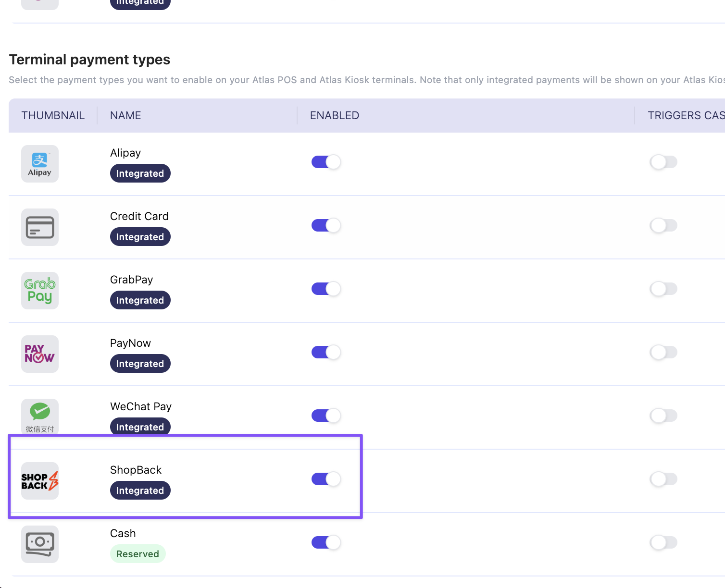Click the GrabPay logo thumbnail
This screenshot has height=588, width=725.
coord(40,291)
